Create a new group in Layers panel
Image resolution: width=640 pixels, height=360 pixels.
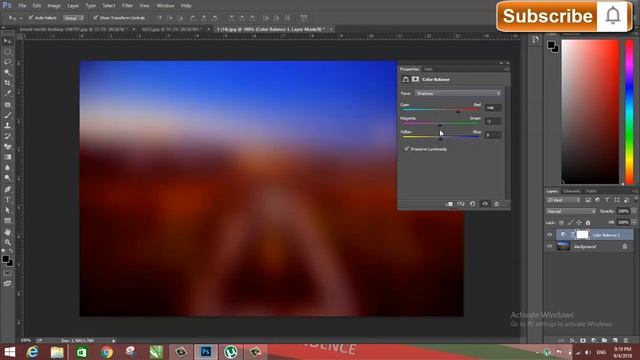pyautogui.click(x=604, y=340)
